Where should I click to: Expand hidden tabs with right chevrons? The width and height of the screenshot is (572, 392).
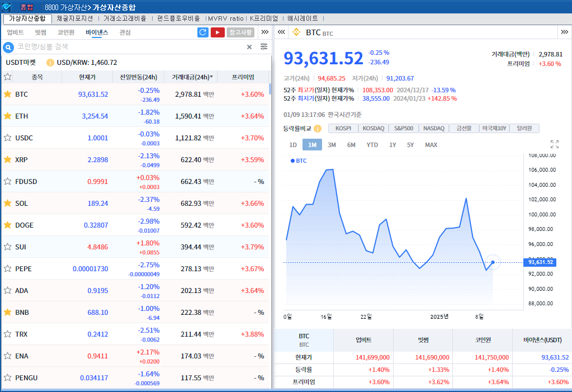tap(264, 32)
